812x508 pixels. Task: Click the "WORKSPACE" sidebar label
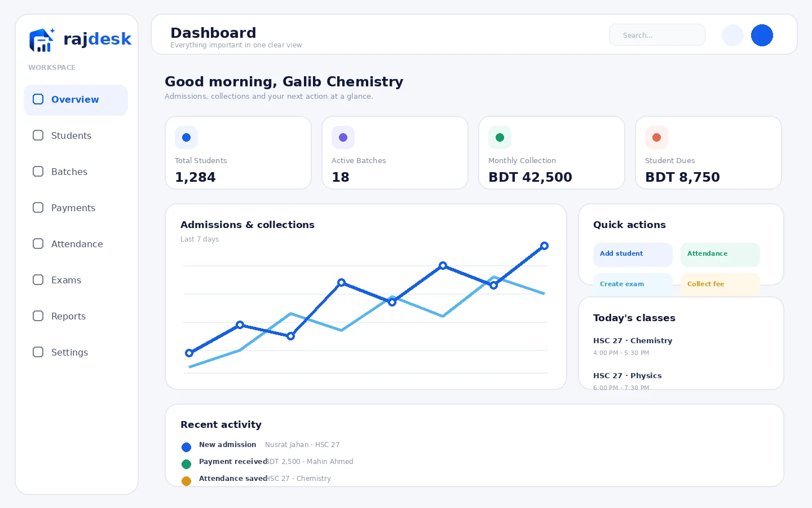tap(52, 68)
